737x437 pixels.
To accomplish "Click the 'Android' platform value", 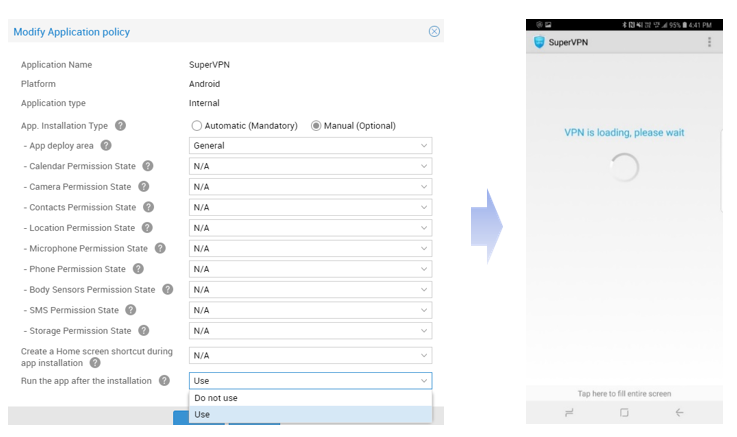I will [x=204, y=84].
